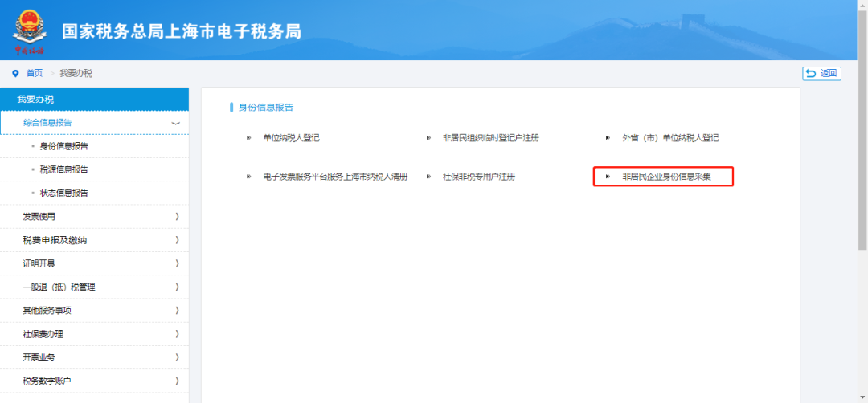
Task: Expand 社保费办理 chevron arrow
Action: pos(177,334)
